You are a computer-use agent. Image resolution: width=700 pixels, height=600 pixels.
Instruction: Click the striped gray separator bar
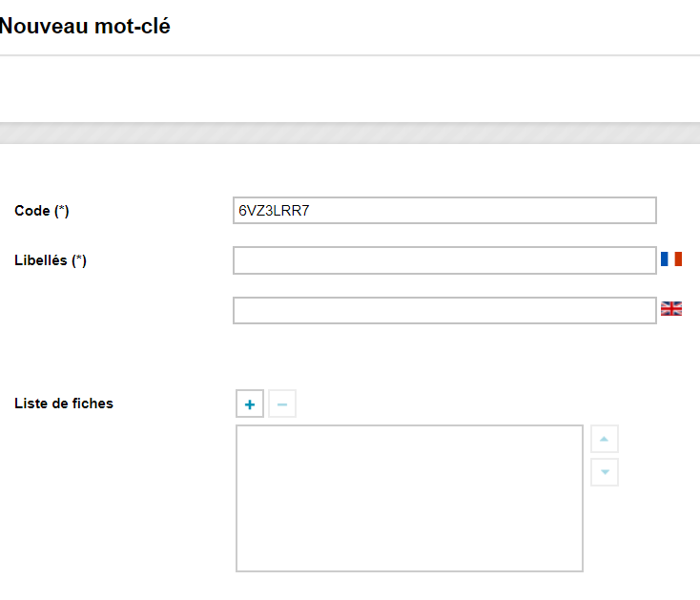pyautogui.click(x=350, y=133)
